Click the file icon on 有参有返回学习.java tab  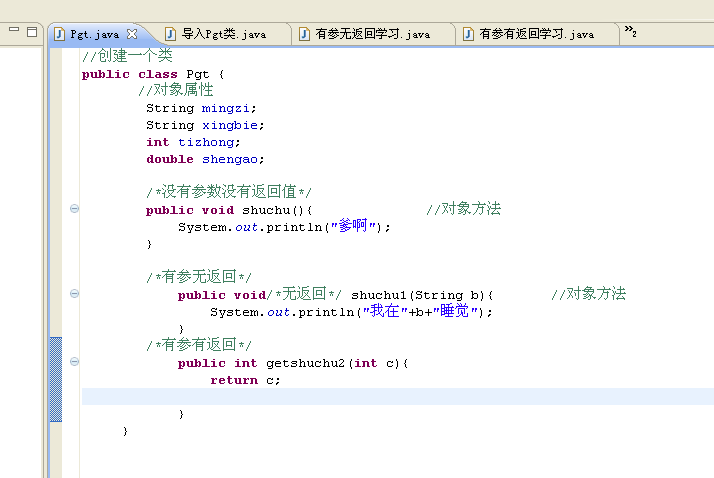pyautogui.click(x=468, y=34)
